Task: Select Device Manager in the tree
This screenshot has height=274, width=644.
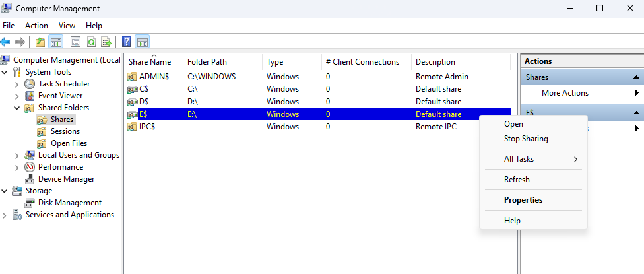Action: coord(66,179)
